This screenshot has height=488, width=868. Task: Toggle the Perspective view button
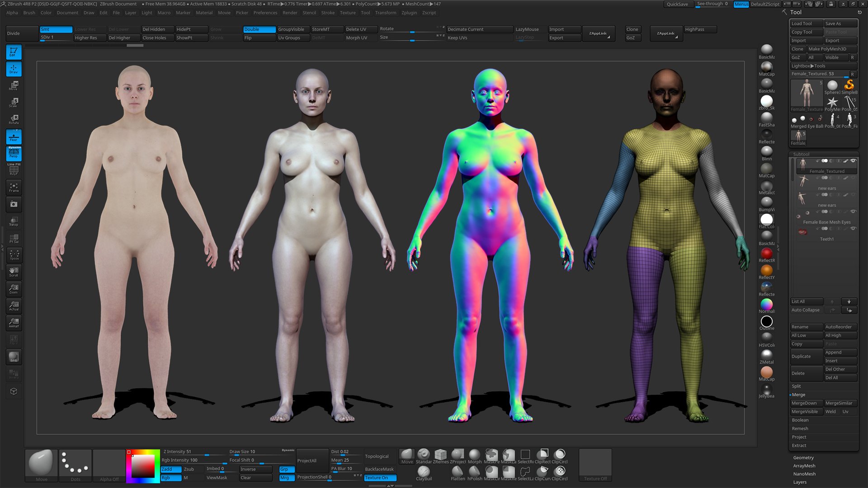click(x=14, y=154)
